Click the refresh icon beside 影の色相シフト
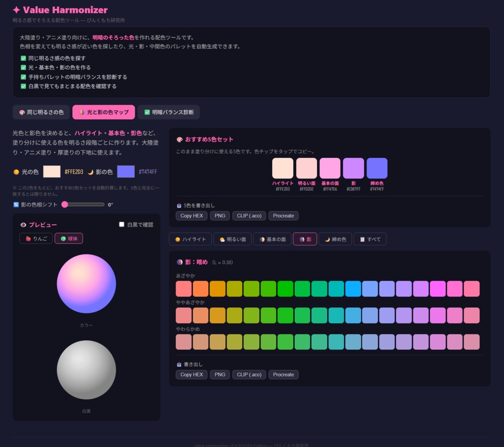 click(x=16, y=205)
